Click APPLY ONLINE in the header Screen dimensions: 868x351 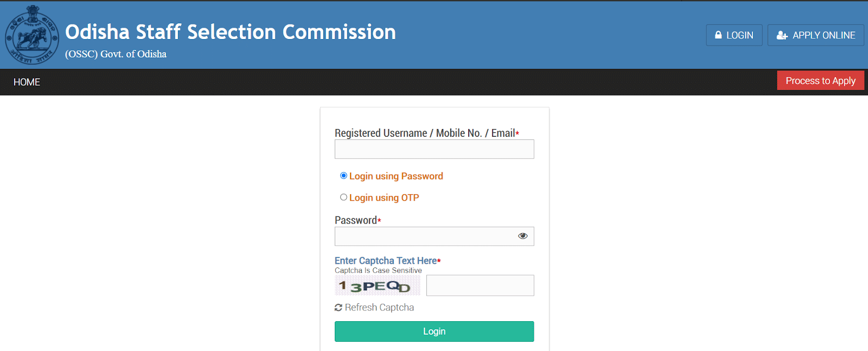[x=815, y=35]
